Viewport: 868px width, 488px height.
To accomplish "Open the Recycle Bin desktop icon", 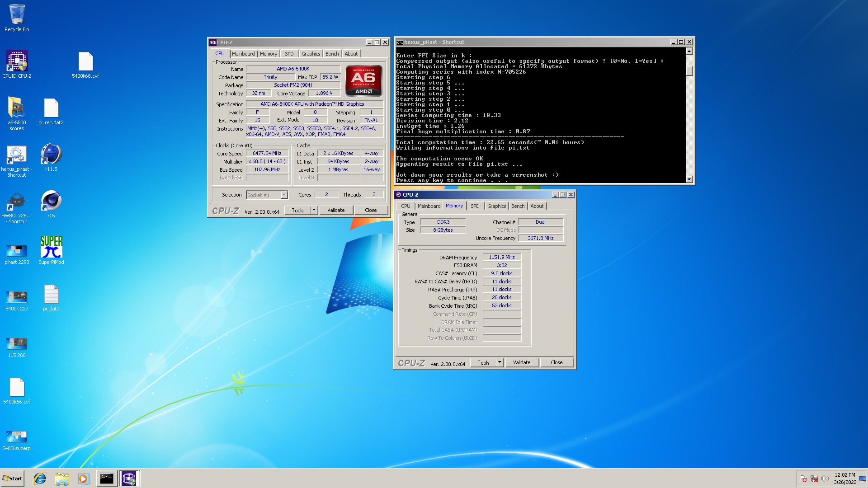I will [17, 18].
